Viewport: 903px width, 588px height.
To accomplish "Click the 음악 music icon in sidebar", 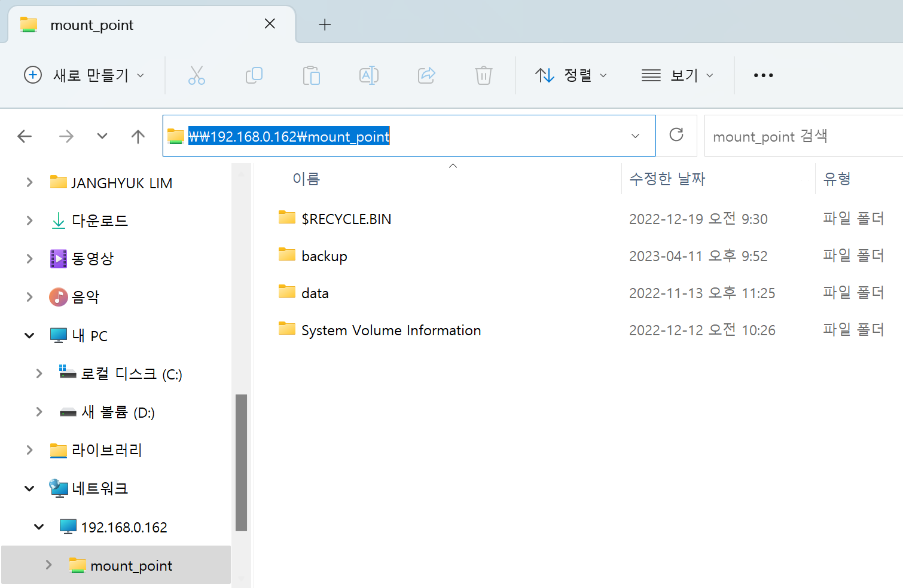I will [x=59, y=297].
